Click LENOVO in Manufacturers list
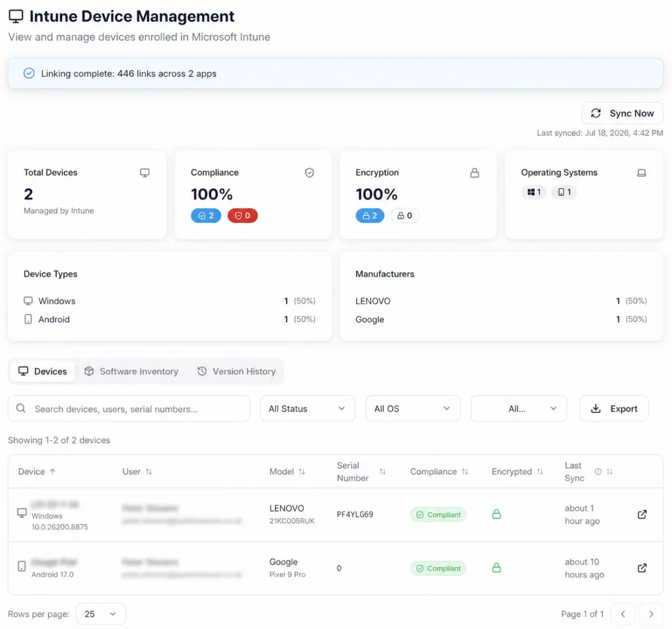Image resolution: width=672 pixels, height=629 pixels. tap(373, 301)
